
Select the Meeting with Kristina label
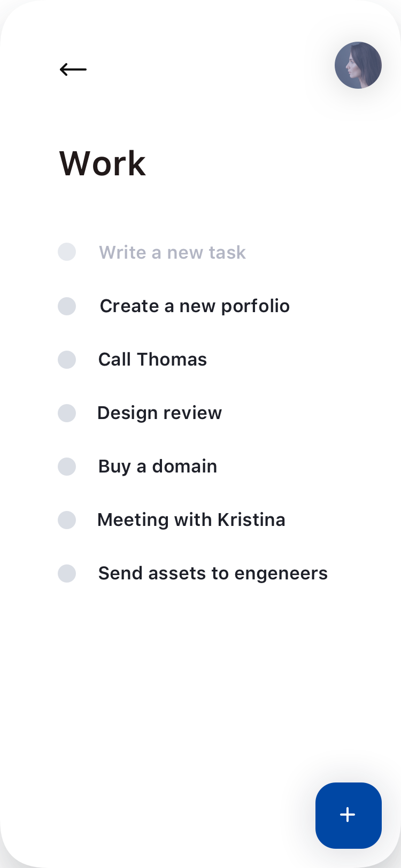tap(191, 520)
